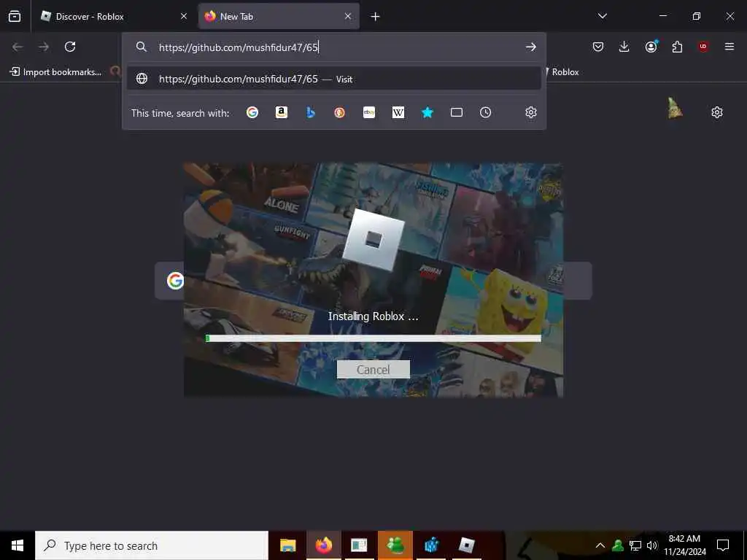Click the URL address bar field
Image resolution: width=747 pixels, height=560 pixels.
(333, 47)
